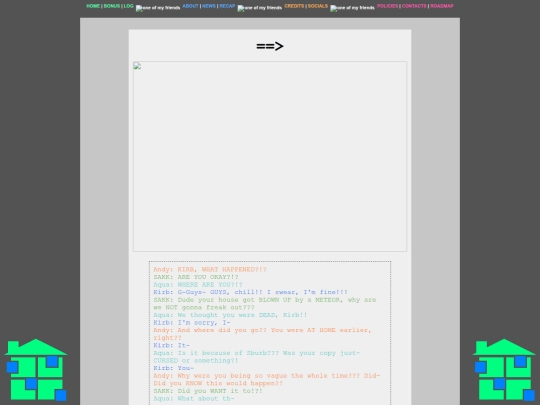Click the green Sburb house icon on right
This screenshot has width=540, height=405.
504,370
